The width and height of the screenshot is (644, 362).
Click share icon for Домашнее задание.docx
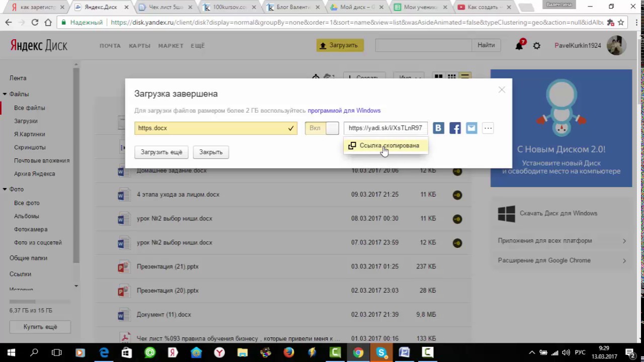(457, 171)
